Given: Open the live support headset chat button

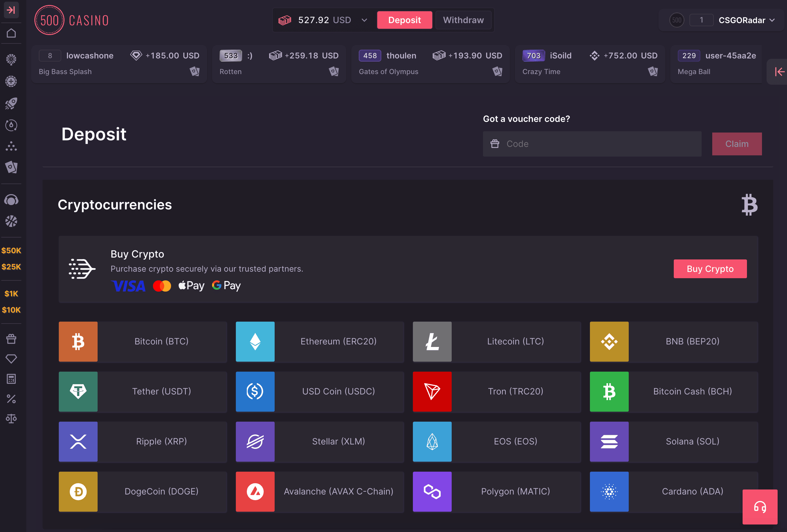Looking at the screenshot, I should [x=760, y=507].
